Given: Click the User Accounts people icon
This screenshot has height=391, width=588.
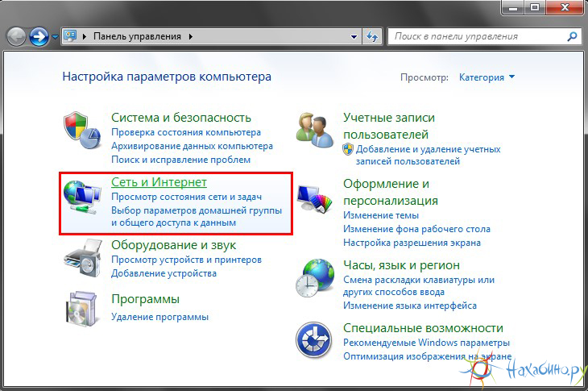Looking at the screenshot, I should 315,129.
